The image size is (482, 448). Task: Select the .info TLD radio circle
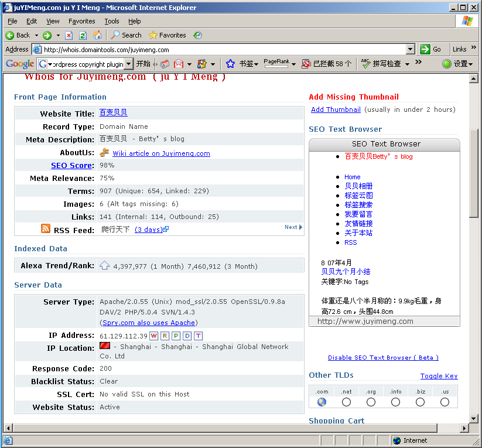coord(395,402)
